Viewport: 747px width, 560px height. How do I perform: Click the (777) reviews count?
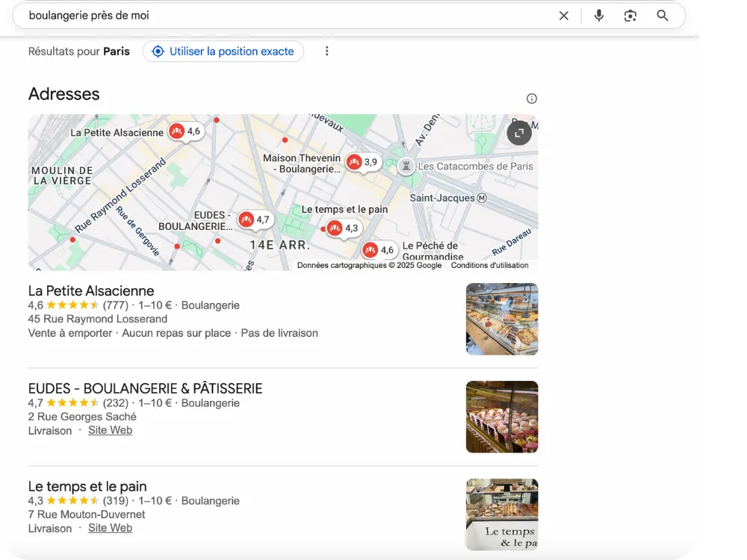(x=116, y=305)
